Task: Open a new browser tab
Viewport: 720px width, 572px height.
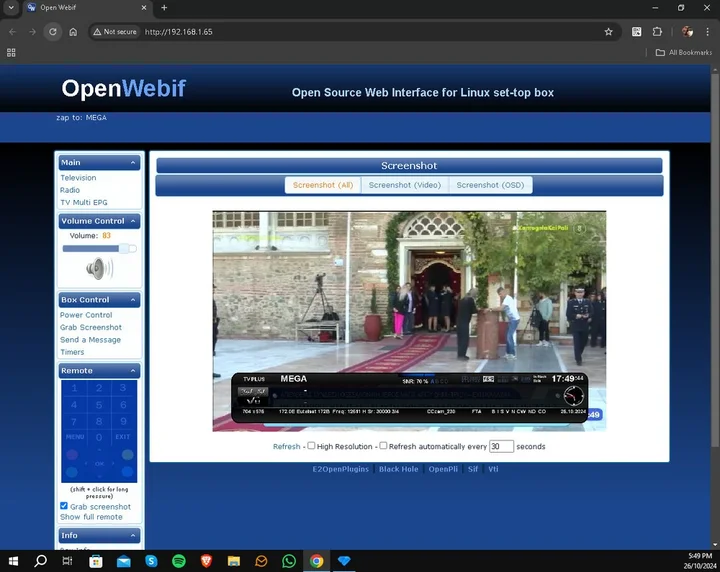Action: point(164,8)
